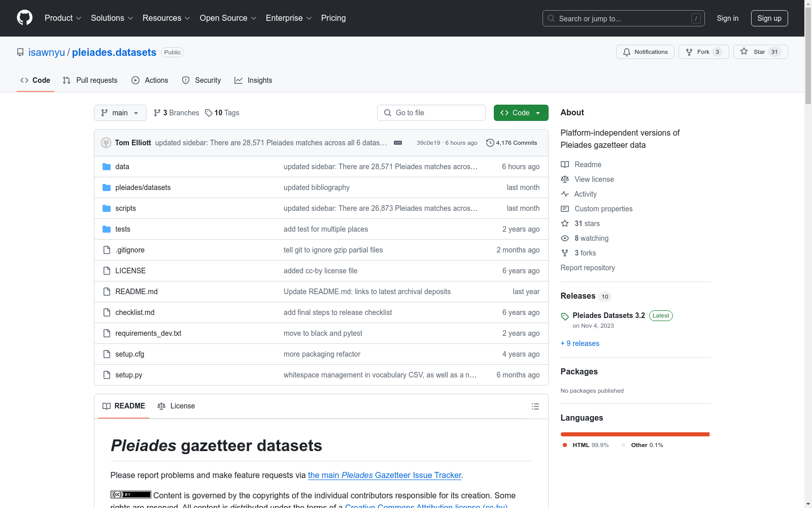Click the setup.cfg file icon
Screen dimensions: 812x508
tap(107, 354)
